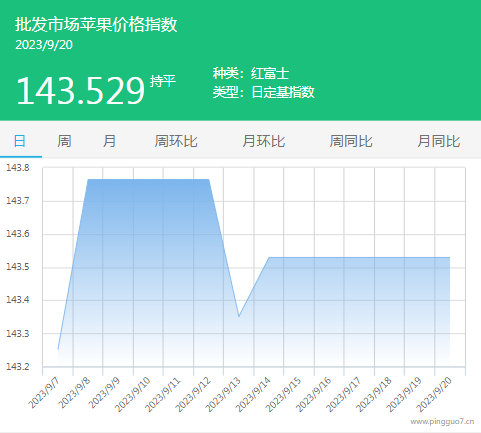Open the 月环比 month-on-month tab
This screenshot has width=481, height=433.
coord(264,141)
